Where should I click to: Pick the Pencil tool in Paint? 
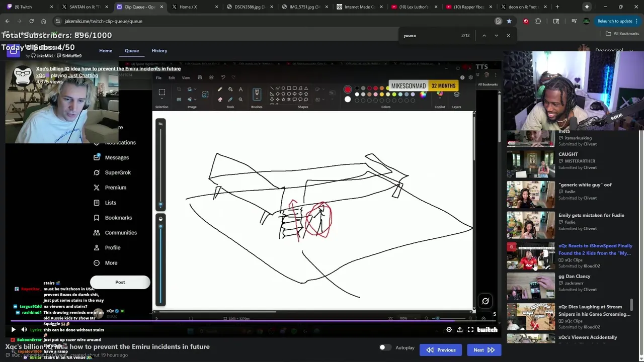220,89
